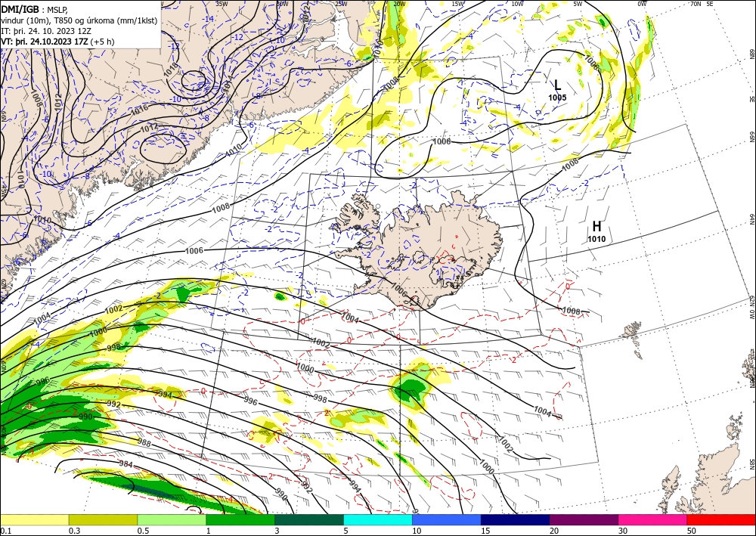Click the '30' legend value
Image resolution: width=756 pixels, height=536 pixels.
click(x=622, y=531)
